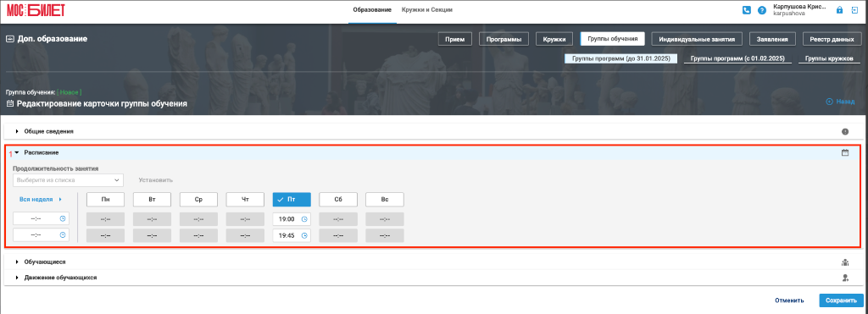Click the logout icon at top right
This screenshot has height=314, width=868.
854,10
